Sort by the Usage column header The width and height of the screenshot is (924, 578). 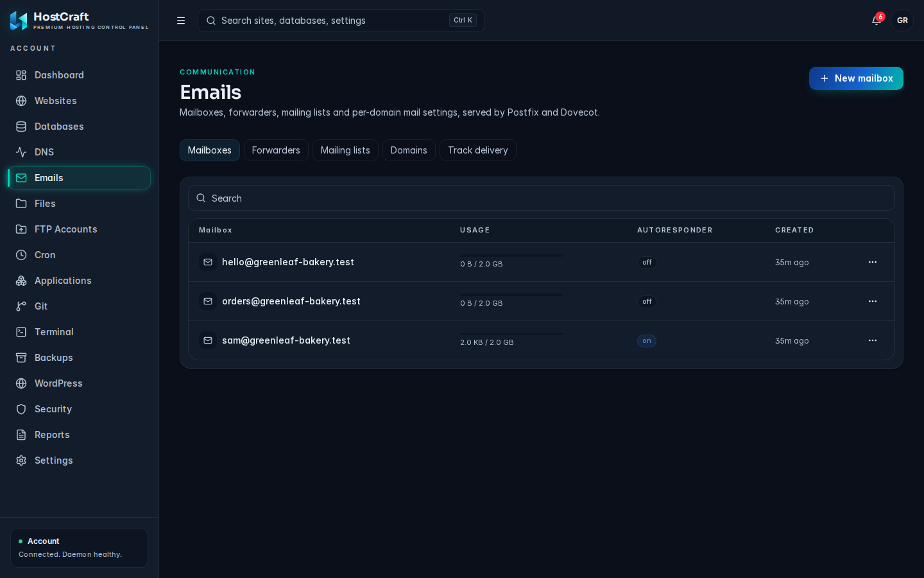click(x=475, y=230)
